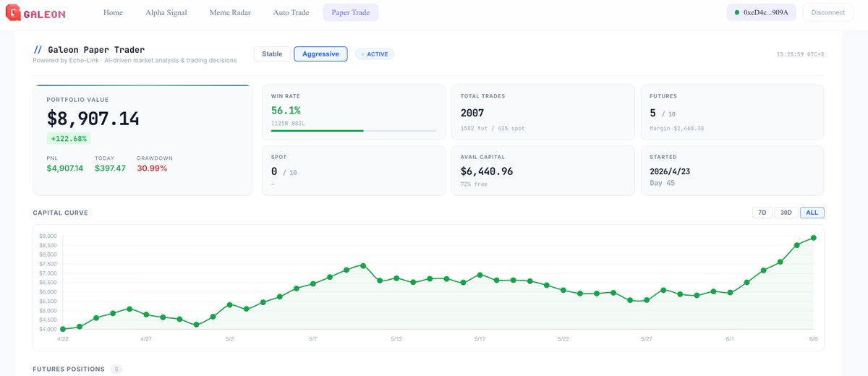Screen dimensions: 868x376
Task: Click 'Margin $2,468.30' text
Action: click(677, 129)
